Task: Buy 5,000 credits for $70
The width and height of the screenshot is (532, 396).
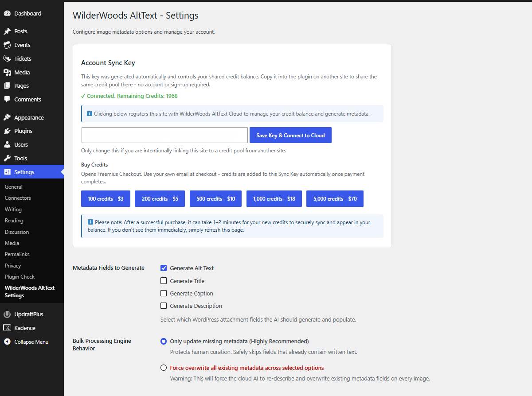Action: 335,199
